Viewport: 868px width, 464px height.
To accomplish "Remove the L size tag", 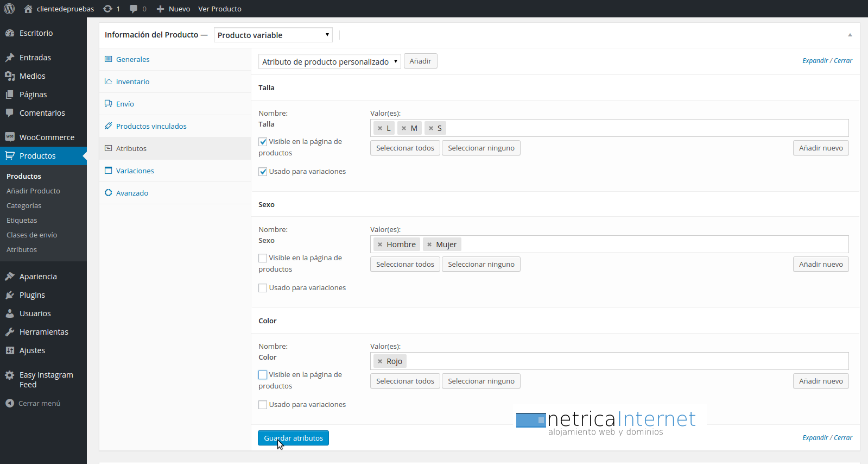I will pos(380,128).
